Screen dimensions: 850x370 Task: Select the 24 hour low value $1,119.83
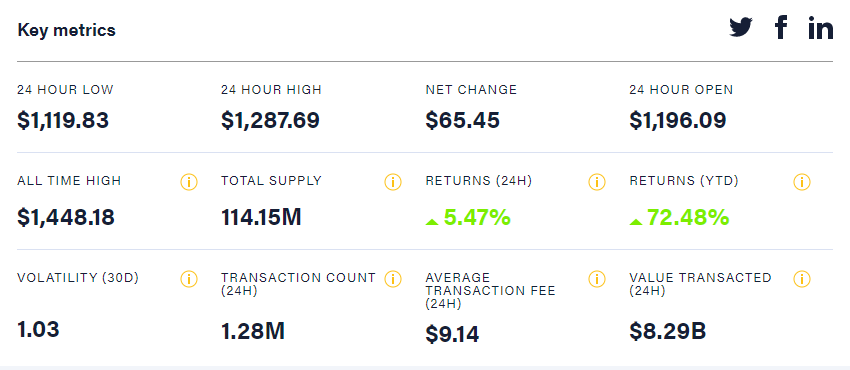point(63,120)
